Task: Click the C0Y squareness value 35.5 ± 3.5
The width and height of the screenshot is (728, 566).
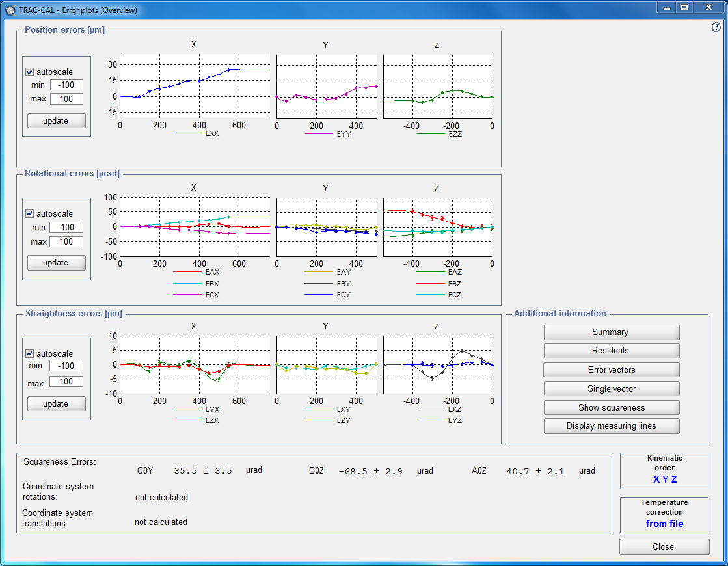Action: [203, 471]
